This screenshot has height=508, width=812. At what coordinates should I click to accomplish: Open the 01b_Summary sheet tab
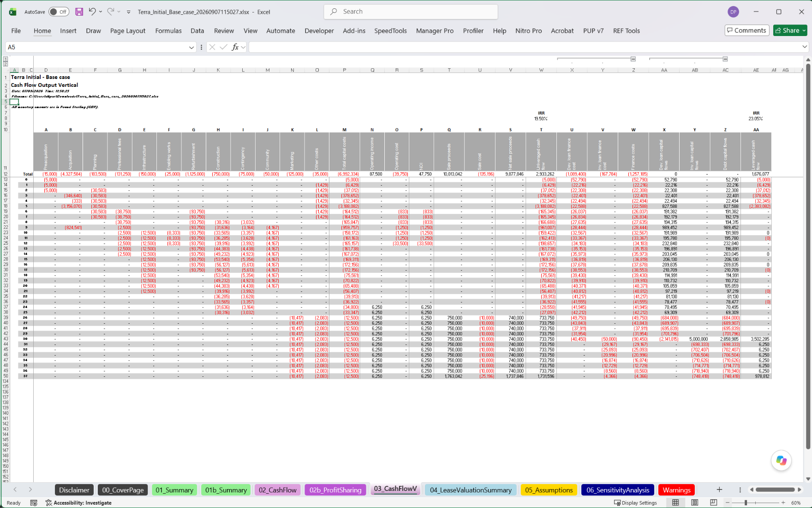coord(226,490)
